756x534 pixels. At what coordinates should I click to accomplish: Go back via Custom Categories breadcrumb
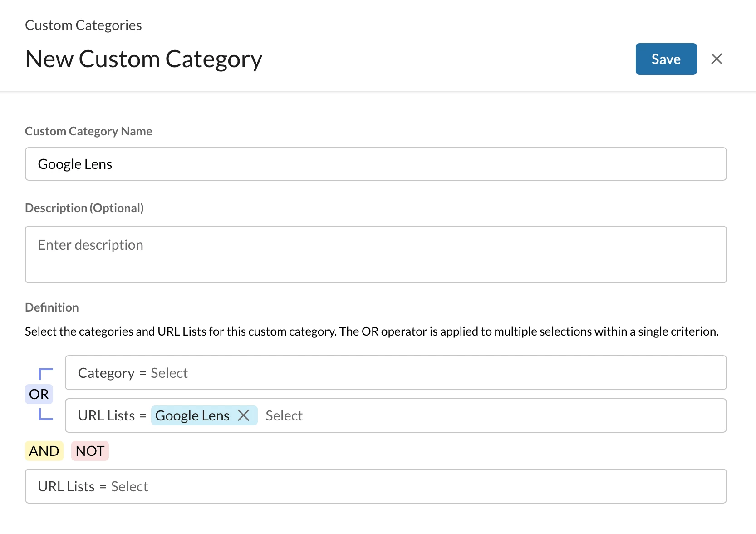click(x=83, y=25)
